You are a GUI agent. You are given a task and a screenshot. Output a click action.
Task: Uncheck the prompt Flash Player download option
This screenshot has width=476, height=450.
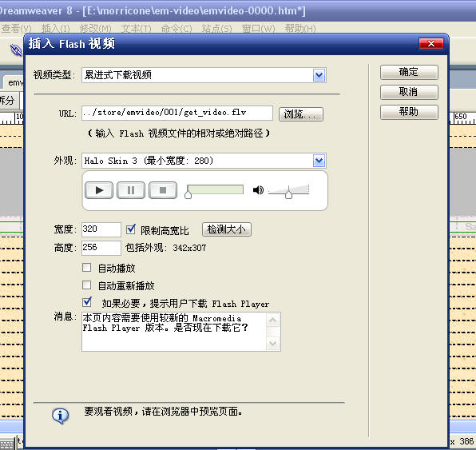coord(87,301)
